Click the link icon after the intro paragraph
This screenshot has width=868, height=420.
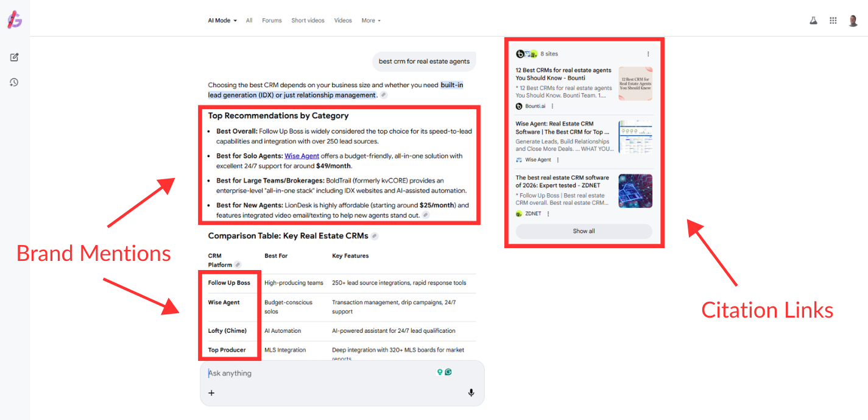click(383, 95)
